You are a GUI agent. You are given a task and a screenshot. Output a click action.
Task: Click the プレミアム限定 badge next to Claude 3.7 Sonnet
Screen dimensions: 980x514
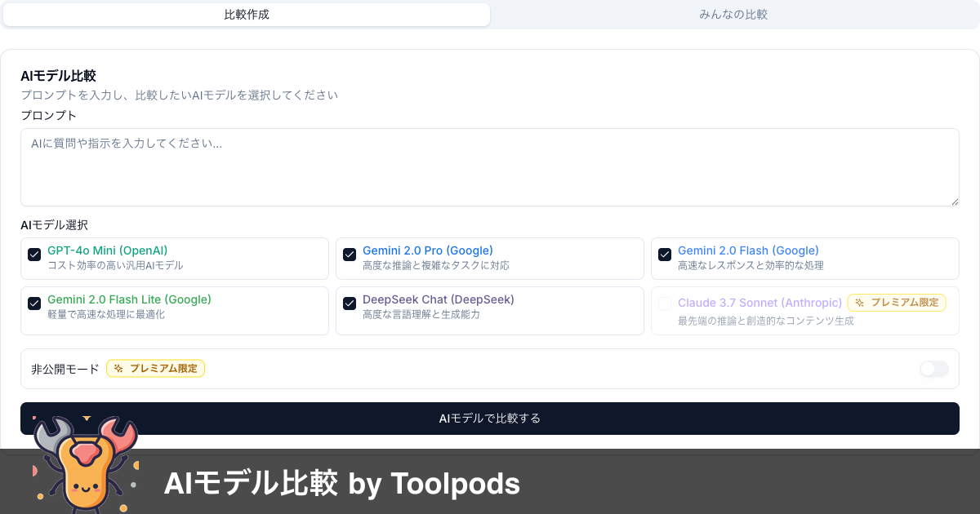[897, 303]
